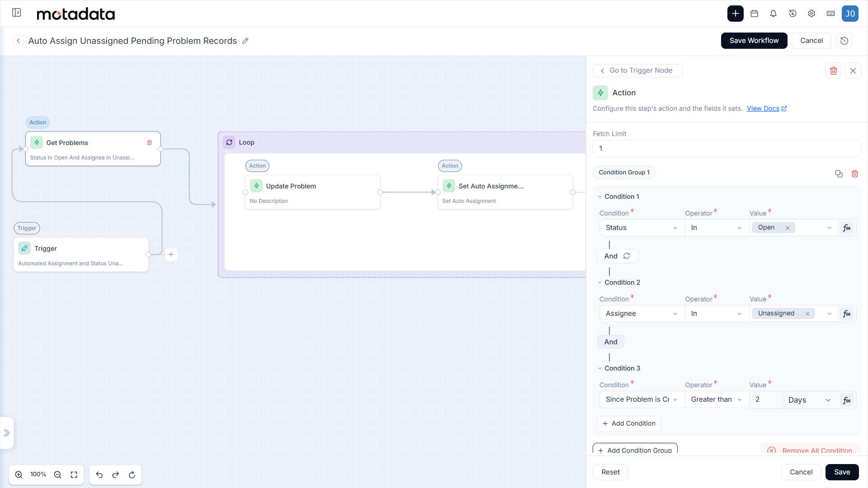
Task: Cancel workflow editing in header
Action: tap(811, 41)
